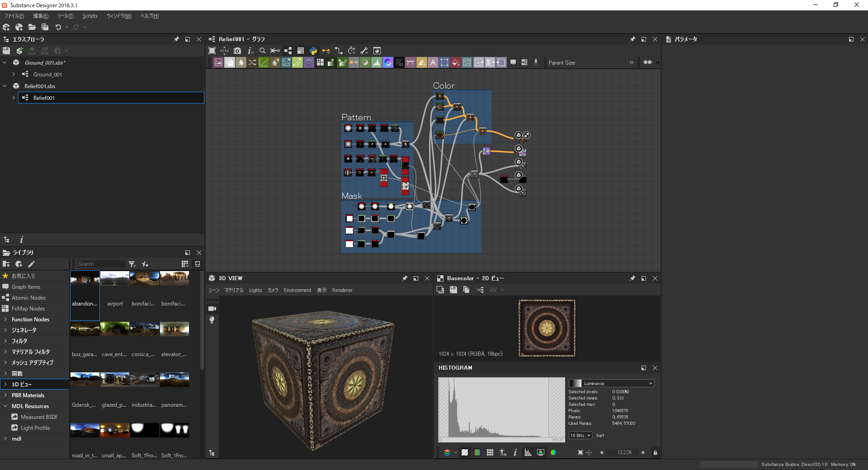Select PBR Materials in the library

(28, 395)
